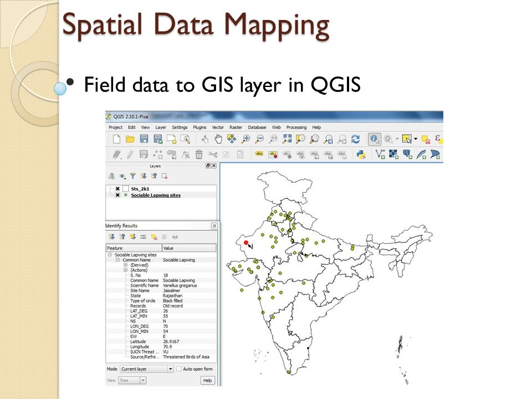Click the Add SpatiaLite Layer feather icon
Viewport: 532px width, 399px height.
(x=421, y=155)
